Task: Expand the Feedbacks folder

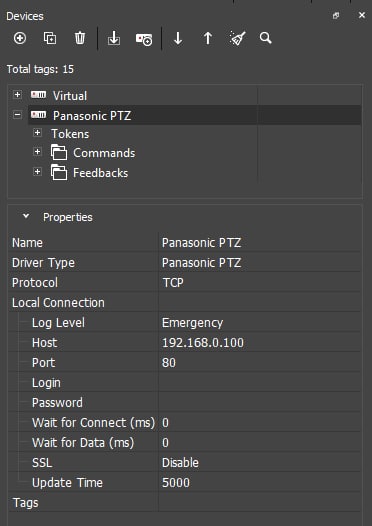Action: 38,172
